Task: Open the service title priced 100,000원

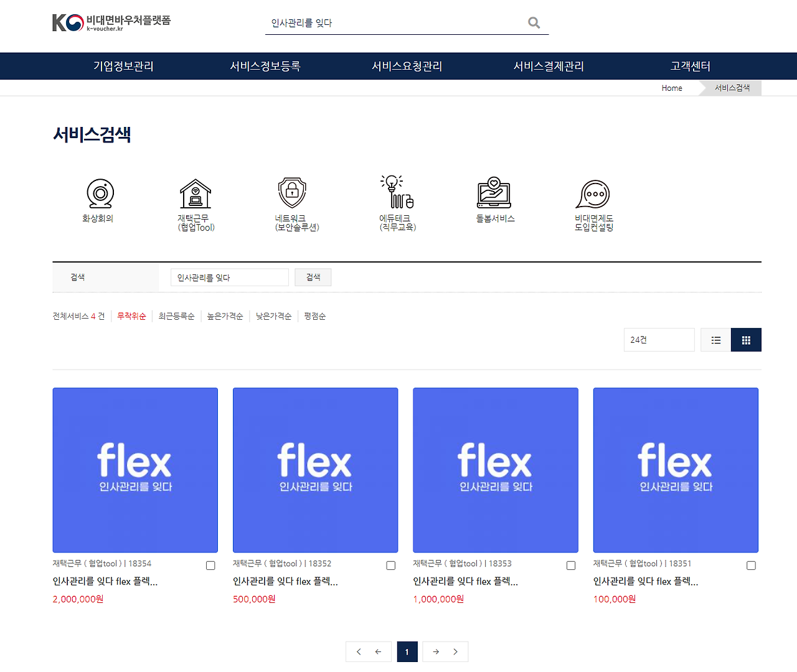Action: pyautogui.click(x=646, y=581)
